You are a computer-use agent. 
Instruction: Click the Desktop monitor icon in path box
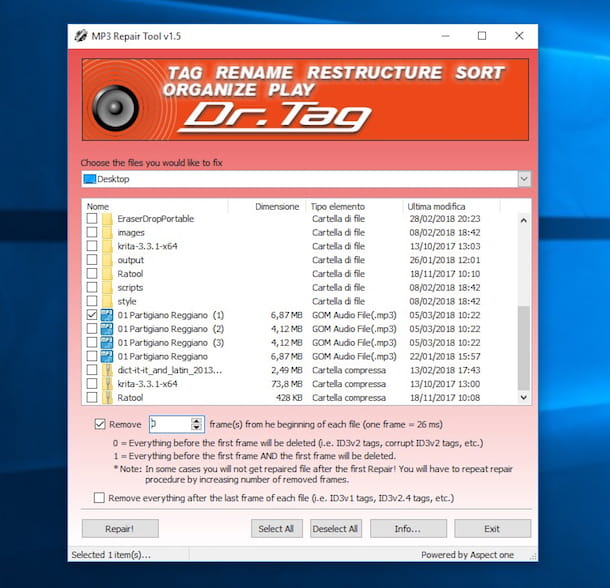(x=90, y=179)
